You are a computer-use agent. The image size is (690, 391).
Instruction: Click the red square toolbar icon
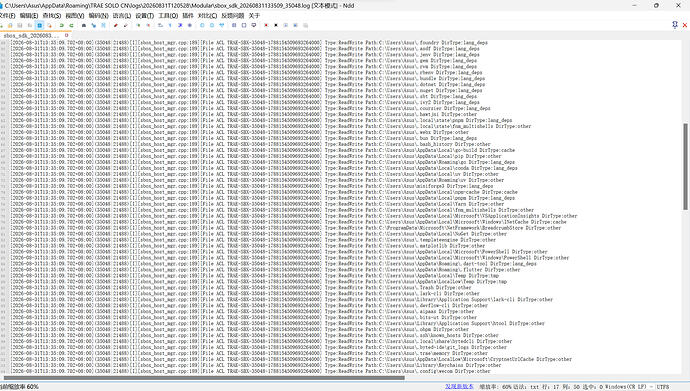pos(266,26)
